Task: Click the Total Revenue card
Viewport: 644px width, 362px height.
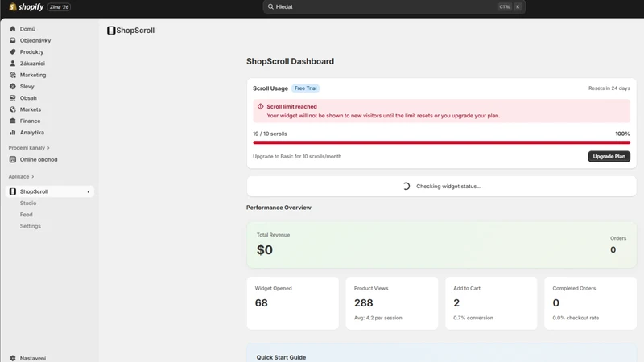Action: coord(441,245)
